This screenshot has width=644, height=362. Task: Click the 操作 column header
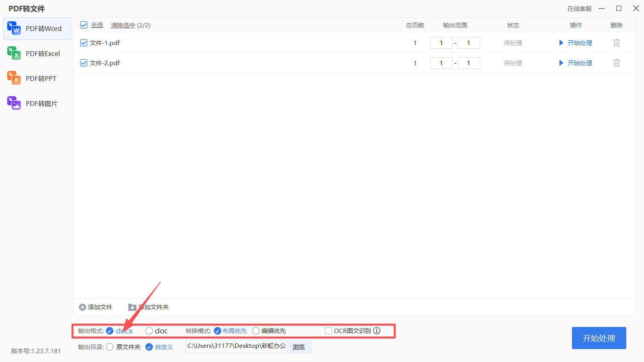(576, 25)
